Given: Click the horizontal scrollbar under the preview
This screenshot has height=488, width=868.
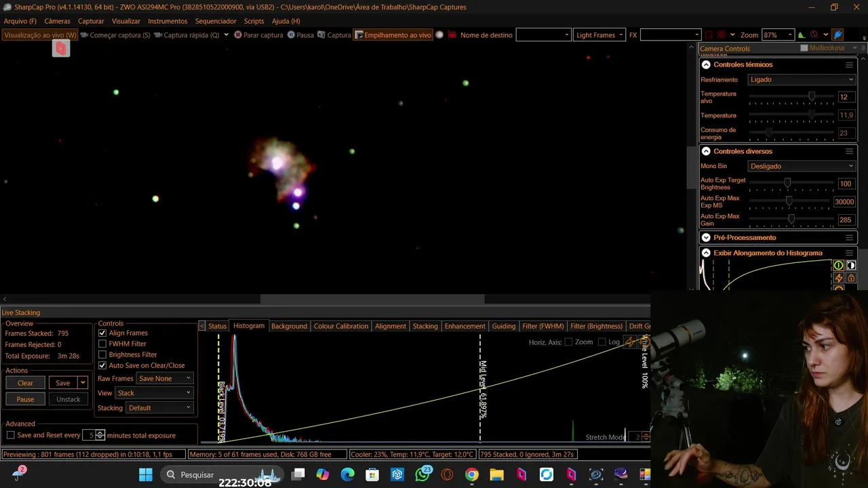Looking at the screenshot, I should [372, 299].
